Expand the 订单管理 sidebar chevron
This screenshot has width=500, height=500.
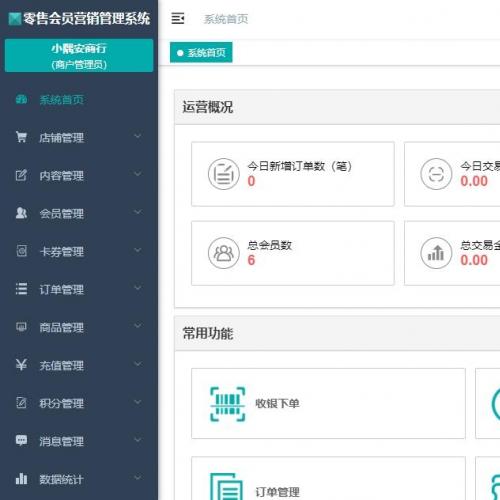[x=137, y=288]
